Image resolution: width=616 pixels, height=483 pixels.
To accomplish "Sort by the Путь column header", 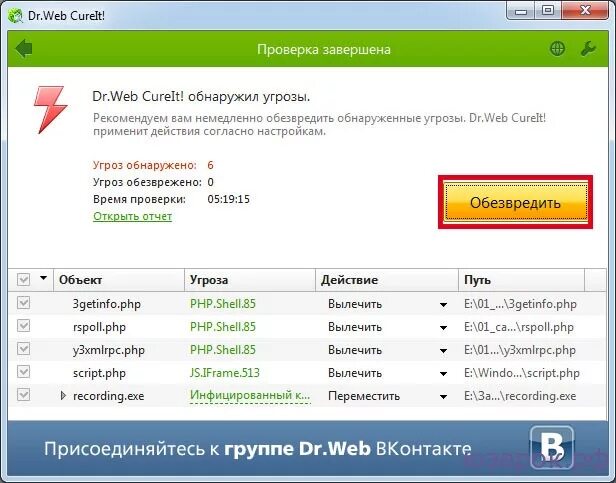I will click(x=521, y=280).
